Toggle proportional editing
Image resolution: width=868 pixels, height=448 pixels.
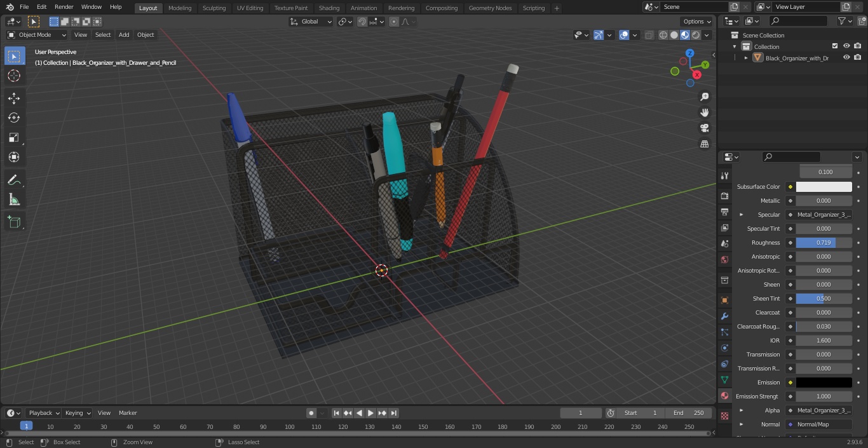[x=394, y=22]
